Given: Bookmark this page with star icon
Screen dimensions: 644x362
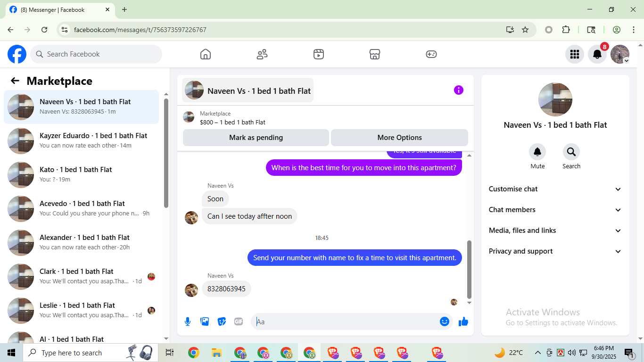Looking at the screenshot, I should pyautogui.click(x=525, y=30).
